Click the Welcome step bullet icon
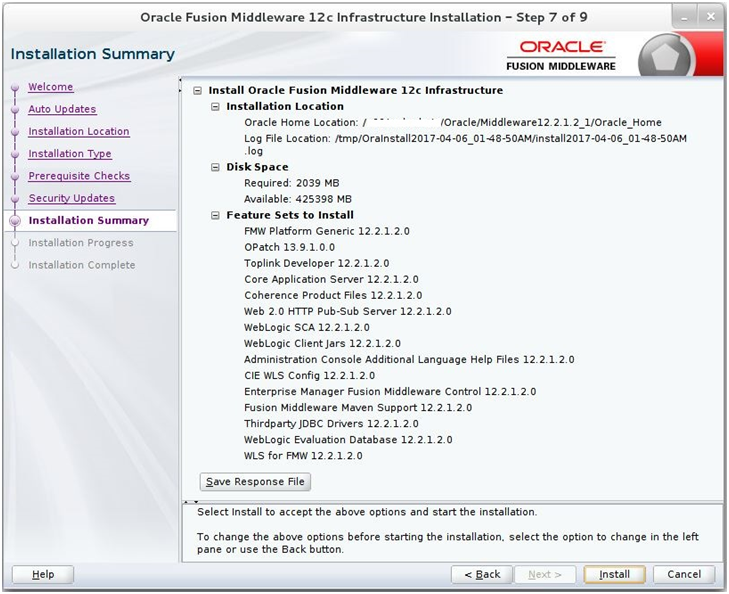Image resolution: width=729 pixels, height=594 pixels. (x=15, y=87)
